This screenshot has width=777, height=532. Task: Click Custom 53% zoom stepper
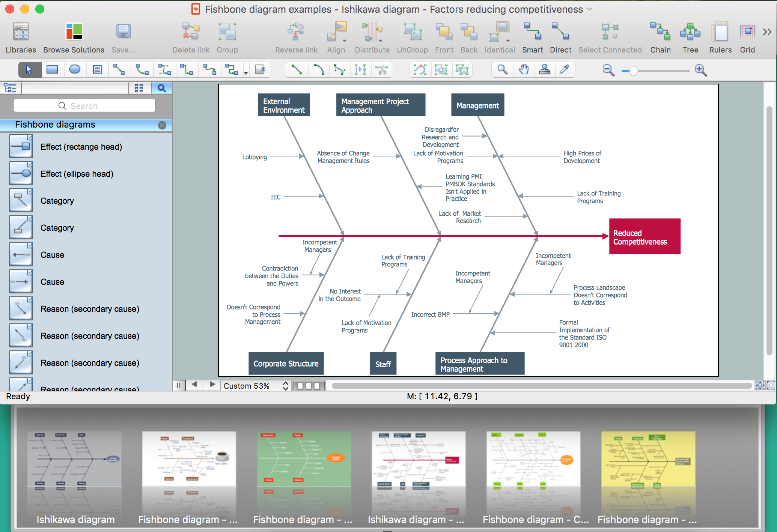[x=286, y=386]
